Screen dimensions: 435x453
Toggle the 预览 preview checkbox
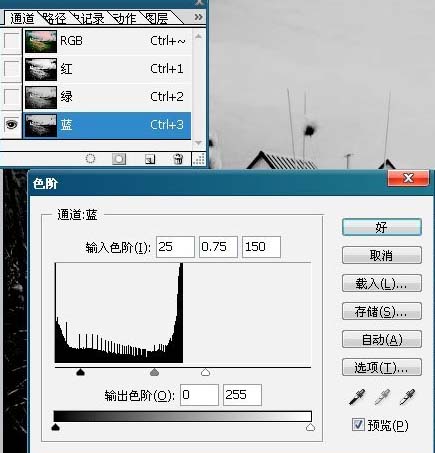358,425
